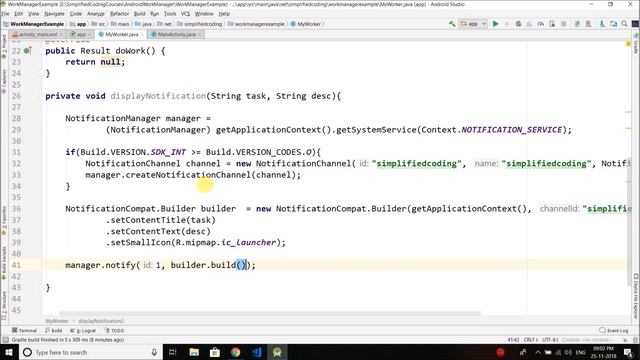Image resolution: width=640 pixels, height=360 pixels.
Task: Open the Window menu
Action: [204, 14]
